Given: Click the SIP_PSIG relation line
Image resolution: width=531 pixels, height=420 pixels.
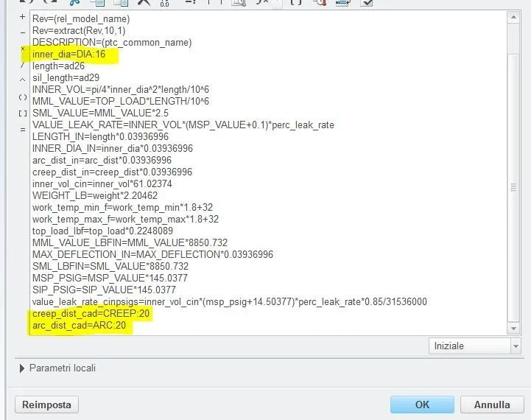Looking at the screenshot, I should click(x=104, y=290).
